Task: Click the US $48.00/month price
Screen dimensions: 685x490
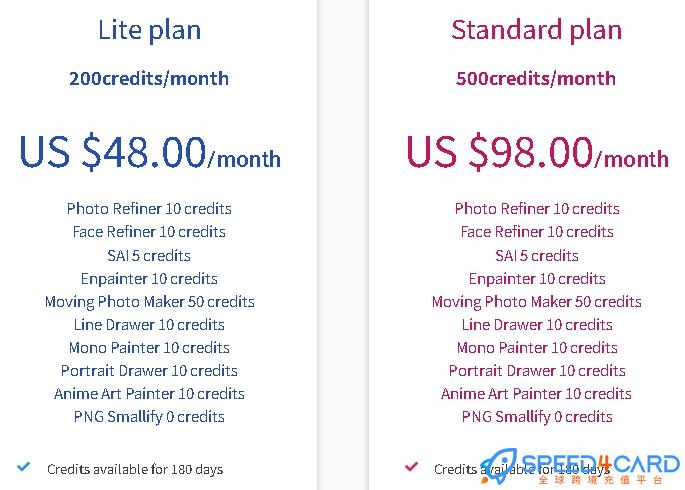Action: click(x=150, y=152)
